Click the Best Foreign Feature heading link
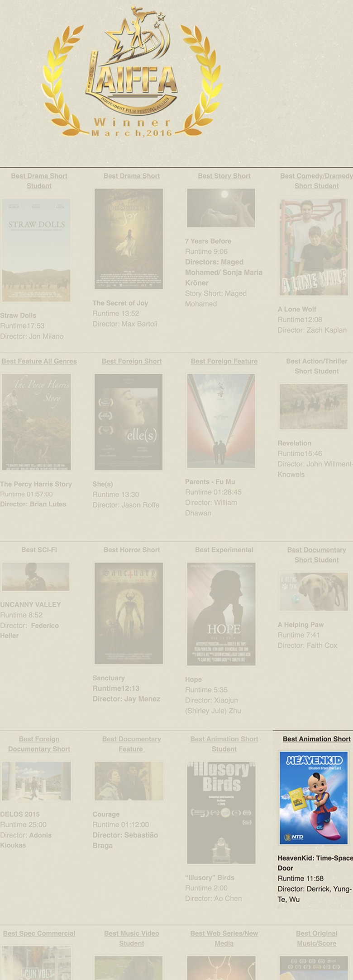 tap(224, 361)
